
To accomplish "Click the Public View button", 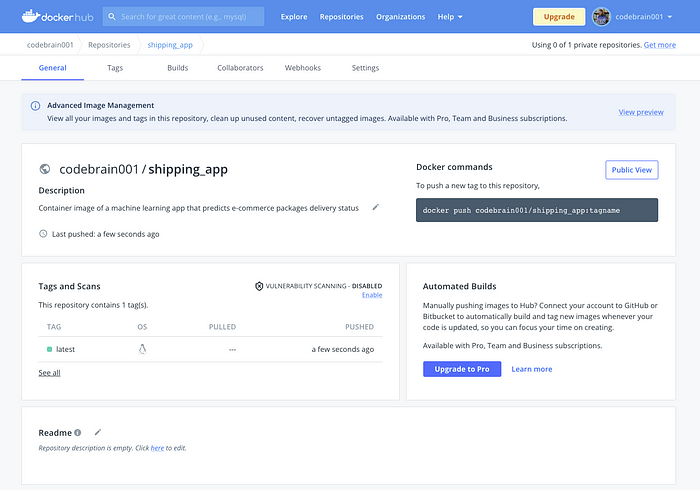I will (x=632, y=170).
